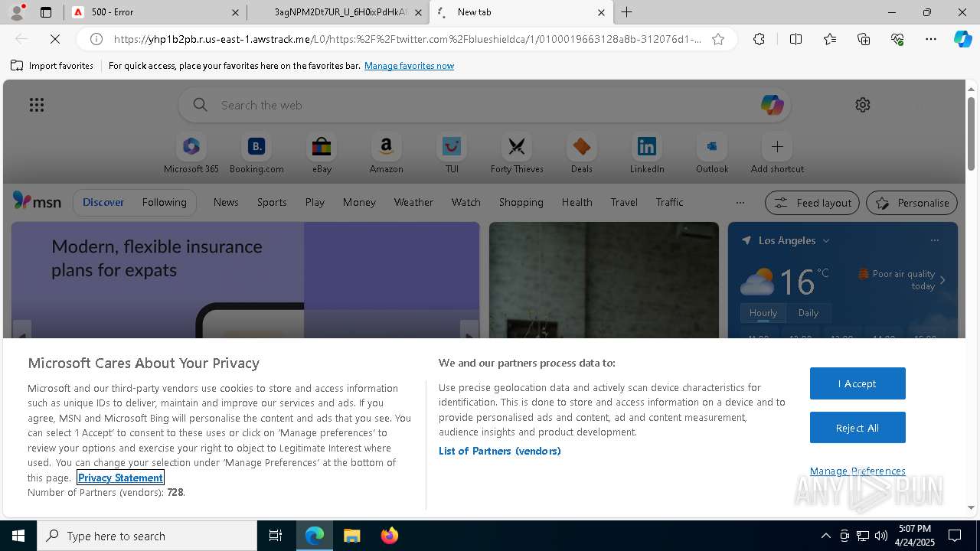Open Browser essentials heart icon
The width and height of the screenshot is (980, 551).
(897, 39)
